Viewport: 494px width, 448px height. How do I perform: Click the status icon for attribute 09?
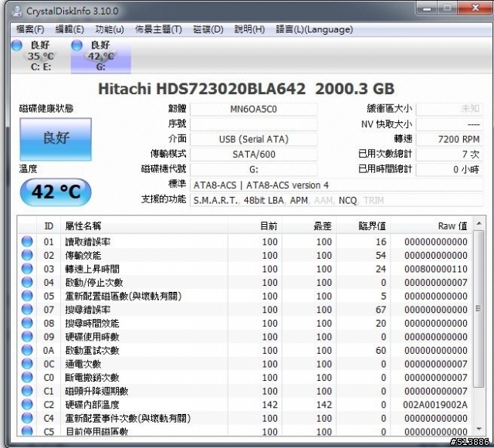point(27,337)
